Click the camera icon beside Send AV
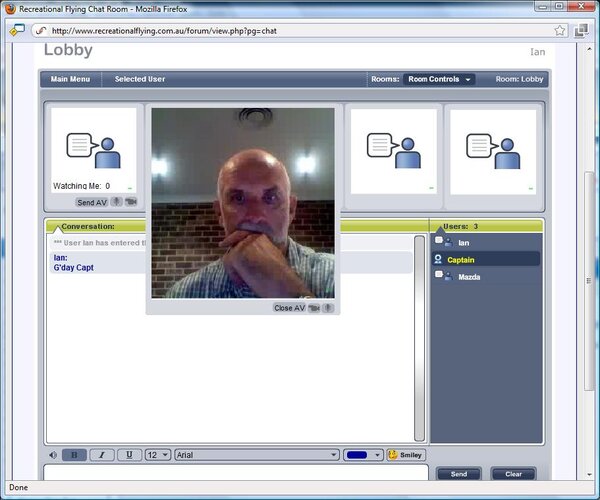The width and height of the screenshot is (600, 500). [130, 202]
